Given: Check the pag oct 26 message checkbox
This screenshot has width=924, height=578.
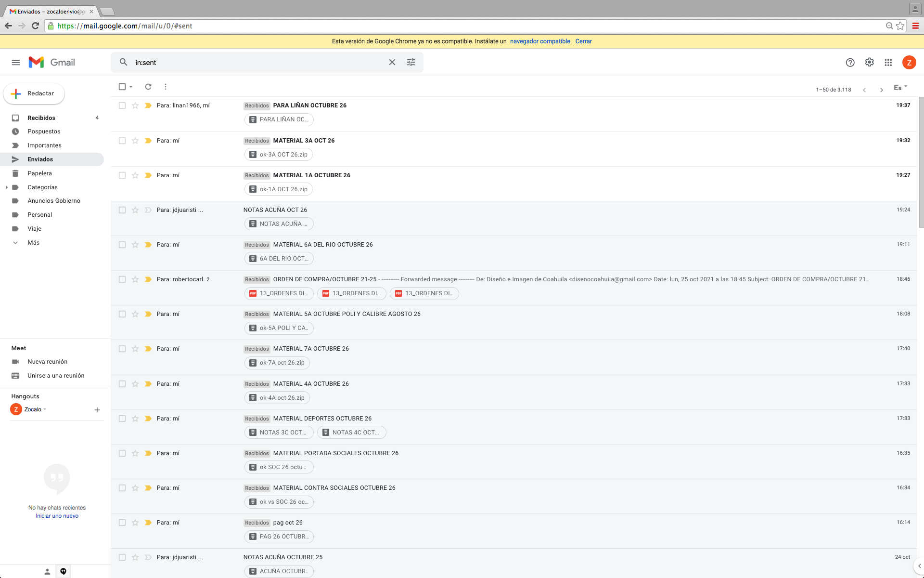Looking at the screenshot, I should (122, 523).
